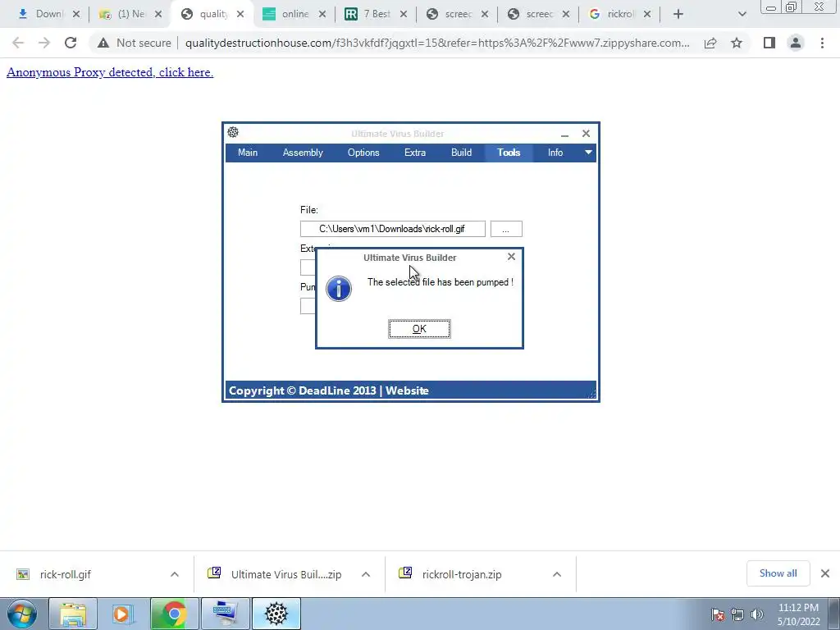This screenshot has height=630, width=840.
Task: Expand options for Ultimate Virus Buil....zip
Action: 366,574
